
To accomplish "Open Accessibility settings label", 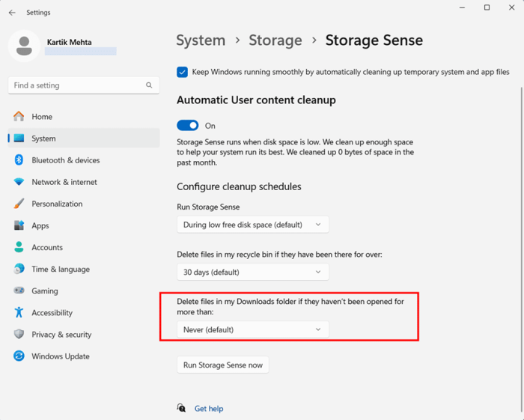I will pos(52,313).
